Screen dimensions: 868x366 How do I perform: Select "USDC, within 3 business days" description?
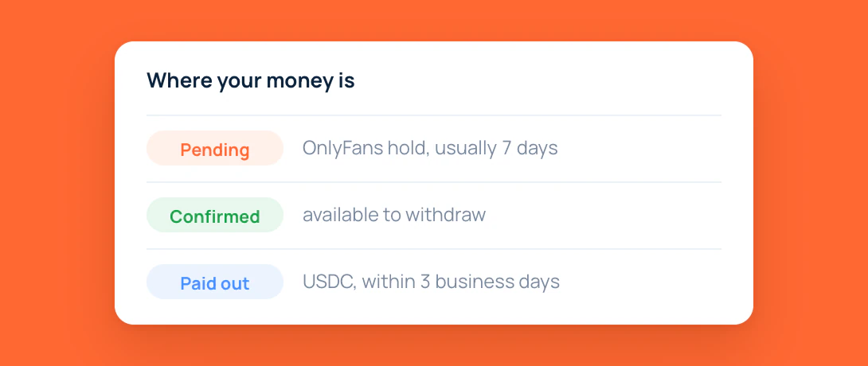click(x=432, y=282)
